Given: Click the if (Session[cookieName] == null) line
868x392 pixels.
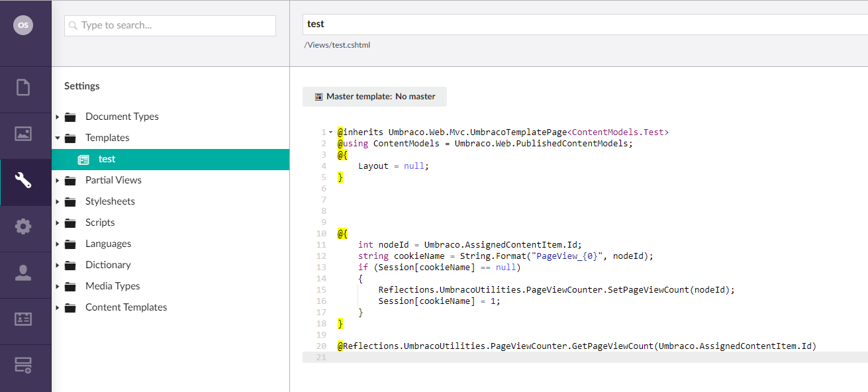Looking at the screenshot, I should (440, 268).
